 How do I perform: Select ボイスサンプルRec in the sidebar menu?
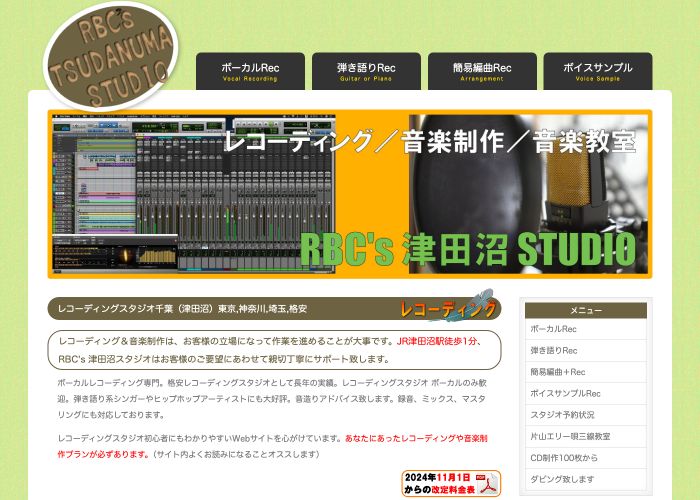coord(586,393)
